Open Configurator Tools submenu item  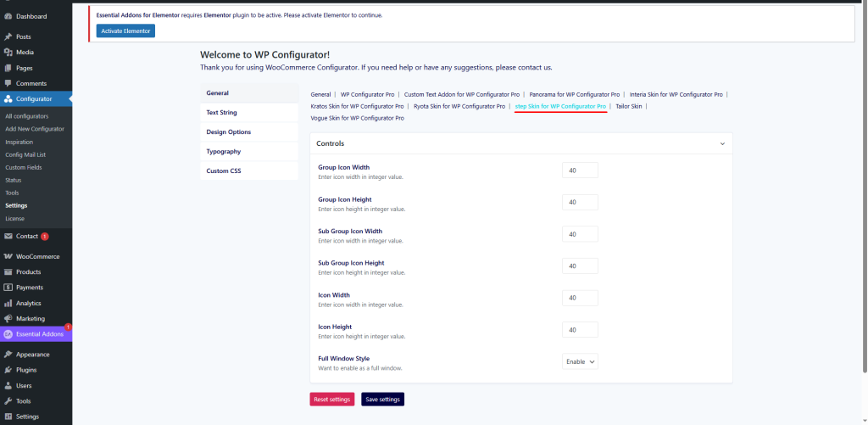[x=12, y=193]
